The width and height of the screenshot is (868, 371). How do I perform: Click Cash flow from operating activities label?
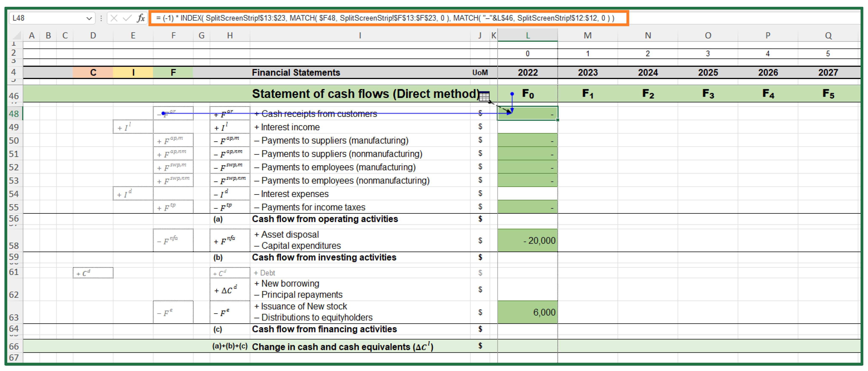325,219
